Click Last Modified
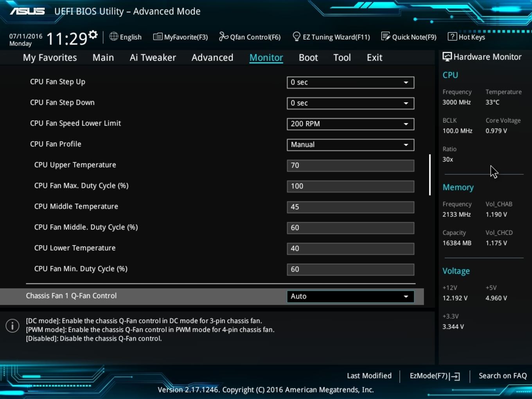The image size is (532, 399). click(369, 376)
